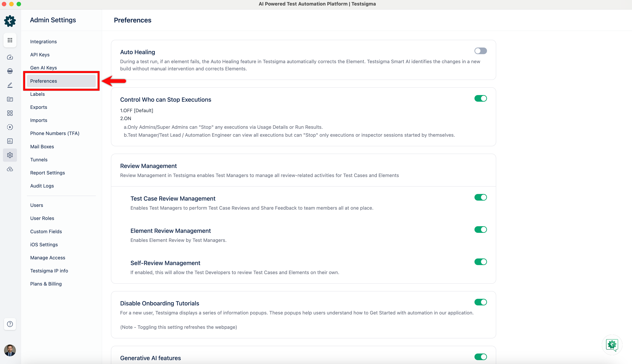Image resolution: width=632 pixels, height=364 pixels.
Task: Click the pencil edit icon in sidebar
Action: point(10,85)
